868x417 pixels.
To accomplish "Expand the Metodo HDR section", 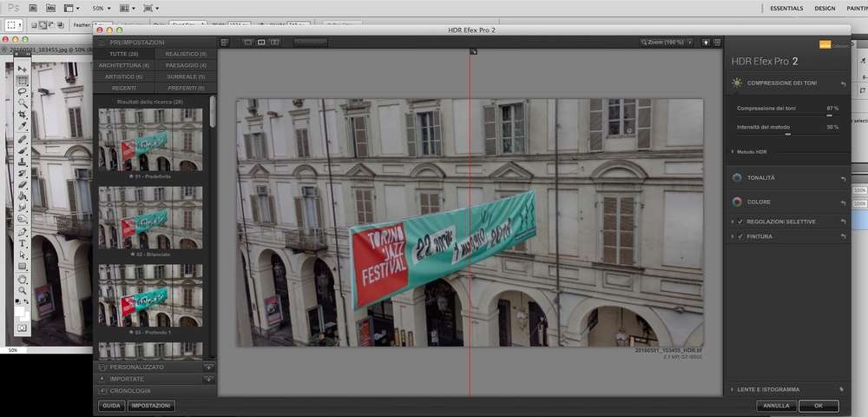I will pos(733,151).
